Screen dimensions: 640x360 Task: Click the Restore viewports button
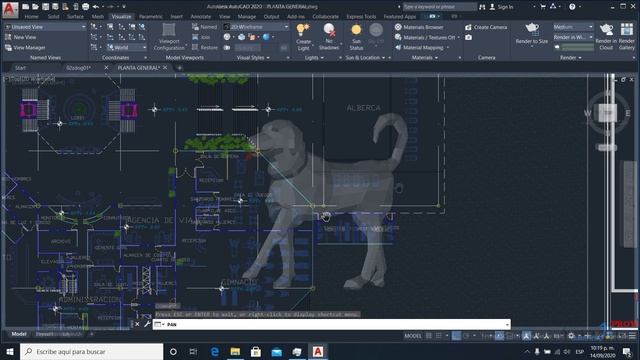pos(204,47)
